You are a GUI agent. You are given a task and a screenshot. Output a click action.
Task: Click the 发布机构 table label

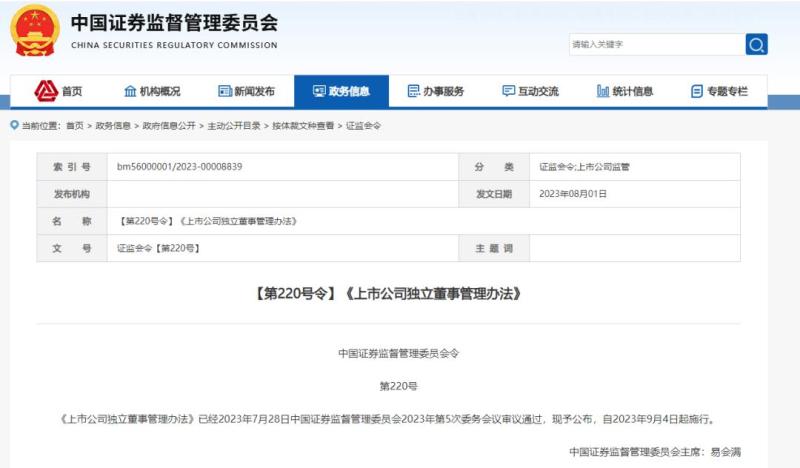[x=72, y=194]
